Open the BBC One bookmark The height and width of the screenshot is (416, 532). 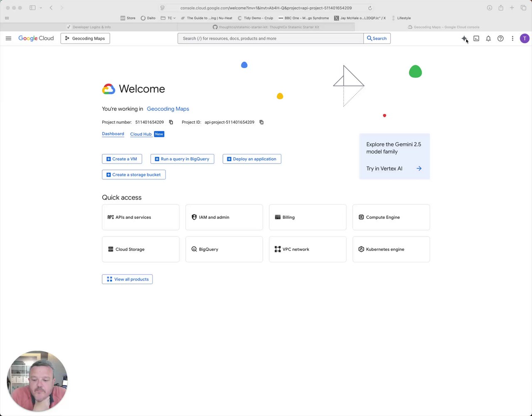[303, 18]
